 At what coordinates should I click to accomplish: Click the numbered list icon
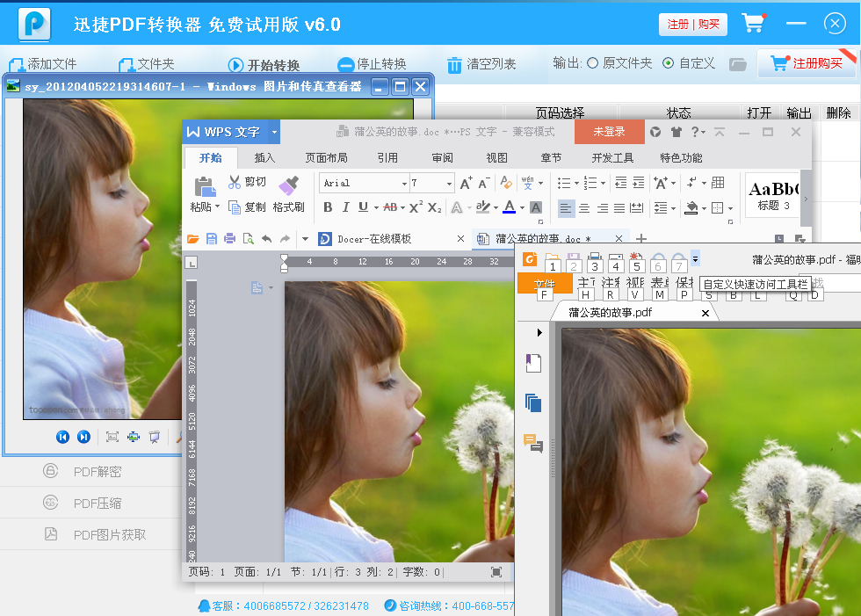click(590, 183)
